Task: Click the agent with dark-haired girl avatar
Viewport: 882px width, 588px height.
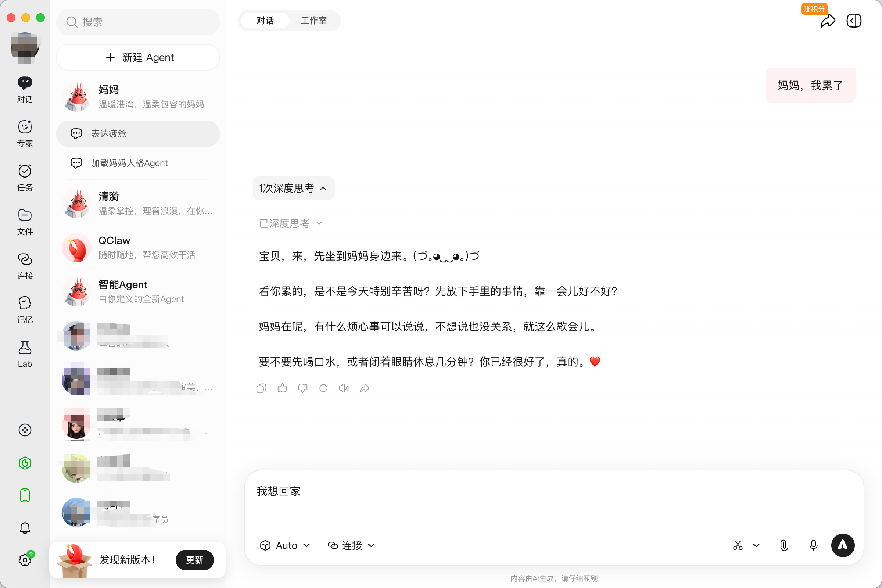Action: [138, 424]
